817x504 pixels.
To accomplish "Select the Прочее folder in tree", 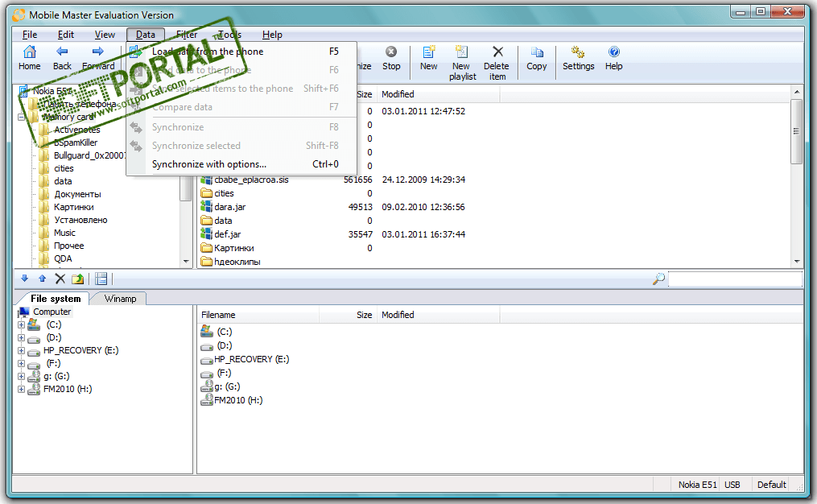I will (68, 246).
